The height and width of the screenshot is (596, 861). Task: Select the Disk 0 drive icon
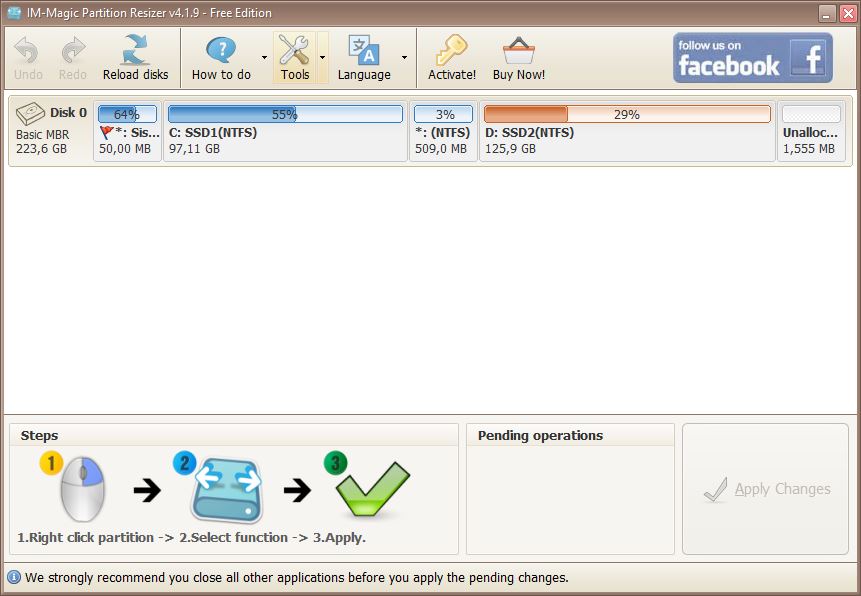point(30,114)
